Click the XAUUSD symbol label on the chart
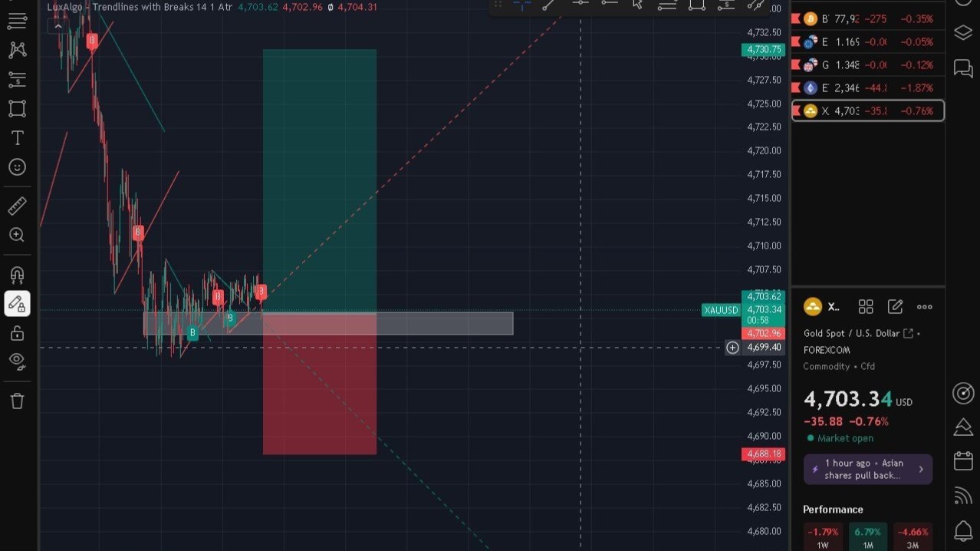Image resolution: width=980 pixels, height=551 pixels. [721, 310]
